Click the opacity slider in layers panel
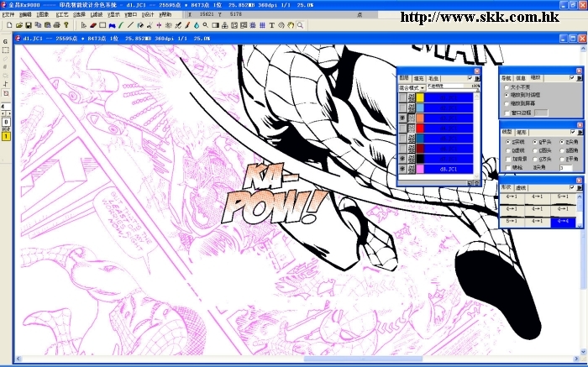This screenshot has width=588, height=367. coord(453,88)
